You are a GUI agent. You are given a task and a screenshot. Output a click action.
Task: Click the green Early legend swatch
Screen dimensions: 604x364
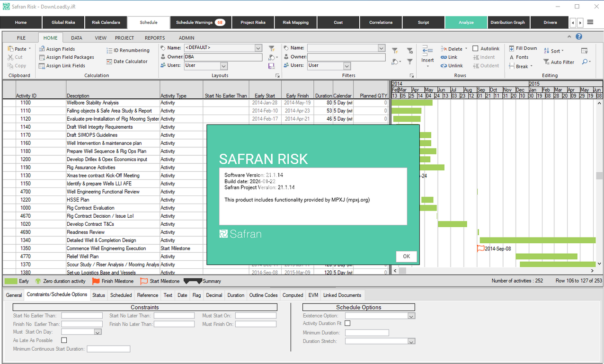tap(11, 281)
